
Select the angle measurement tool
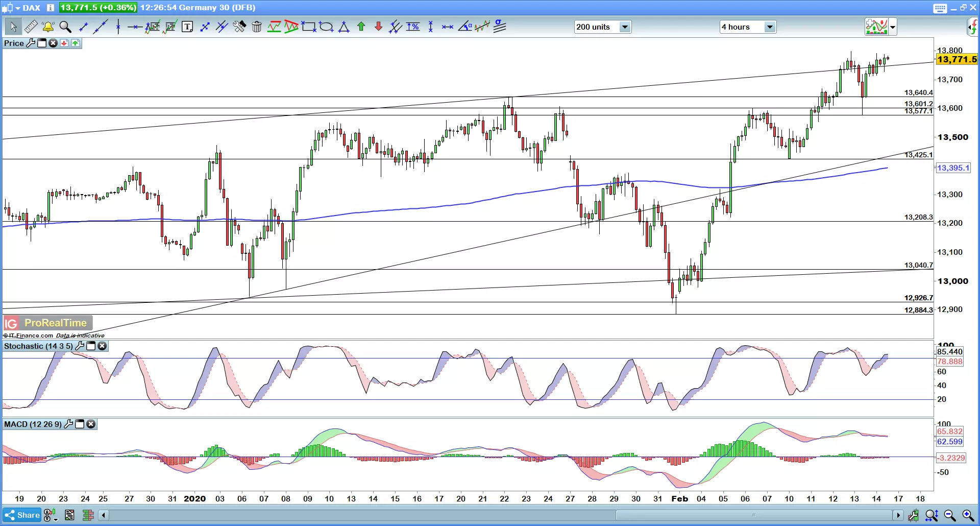[x=465, y=27]
